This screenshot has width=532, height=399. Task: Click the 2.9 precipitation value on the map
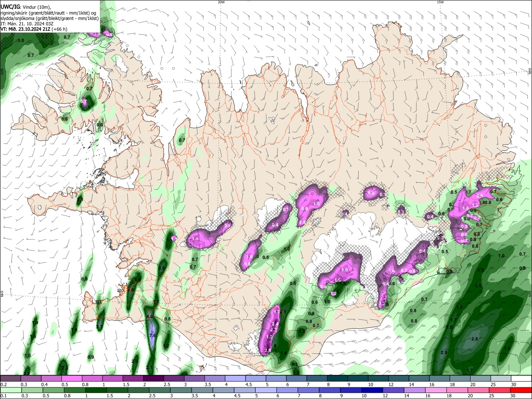[x=443, y=353]
